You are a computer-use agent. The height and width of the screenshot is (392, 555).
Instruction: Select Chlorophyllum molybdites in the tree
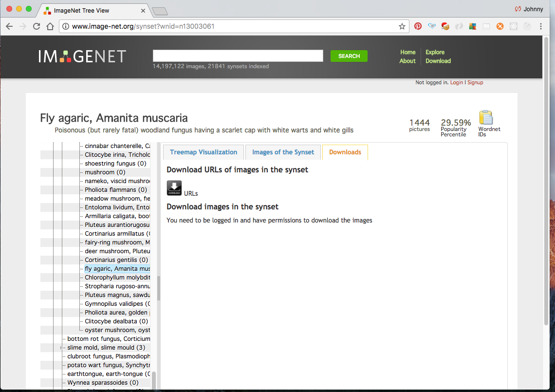click(117, 278)
